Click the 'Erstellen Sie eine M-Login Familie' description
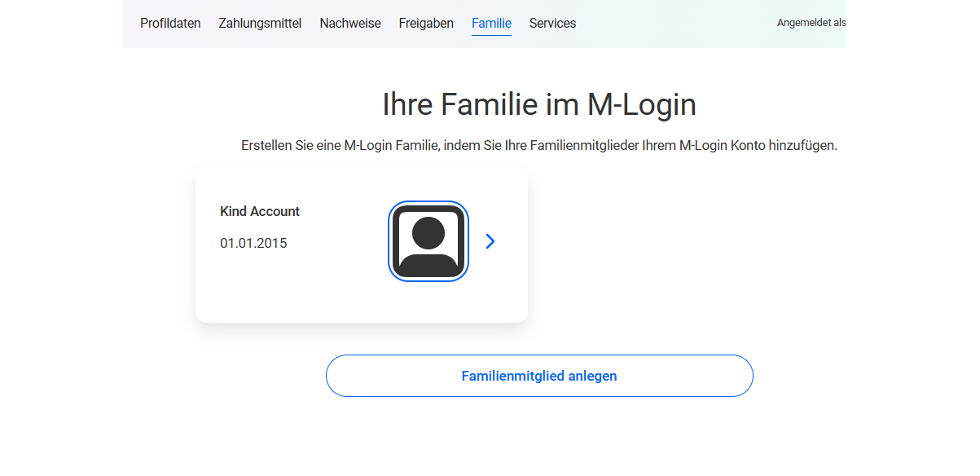 pos(539,146)
